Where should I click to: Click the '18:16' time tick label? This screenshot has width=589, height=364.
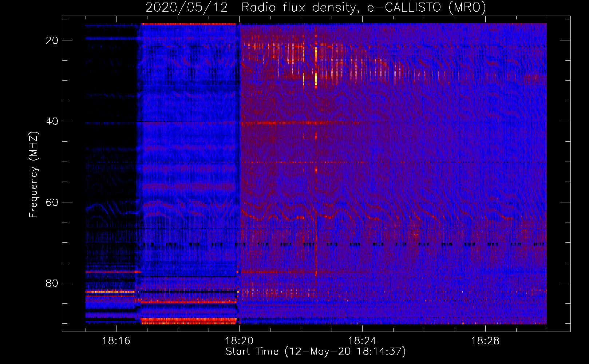click(116, 341)
